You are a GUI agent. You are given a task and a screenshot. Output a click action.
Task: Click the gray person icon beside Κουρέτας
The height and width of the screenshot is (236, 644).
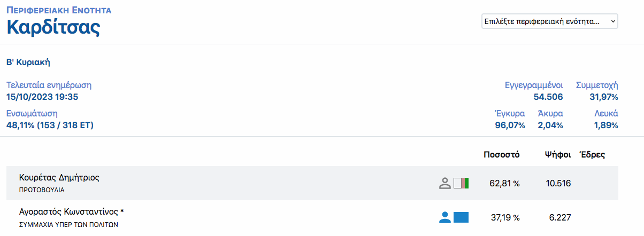click(444, 184)
